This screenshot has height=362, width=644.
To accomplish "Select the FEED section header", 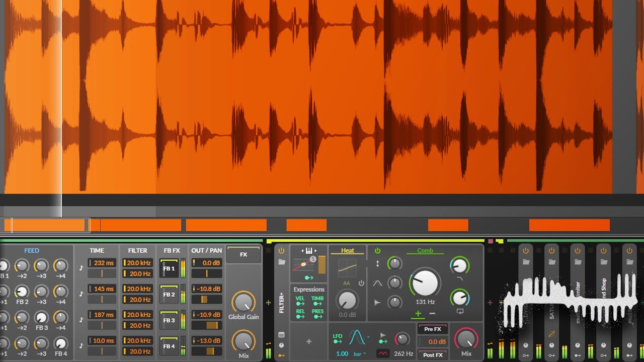I will [x=32, y=250].
